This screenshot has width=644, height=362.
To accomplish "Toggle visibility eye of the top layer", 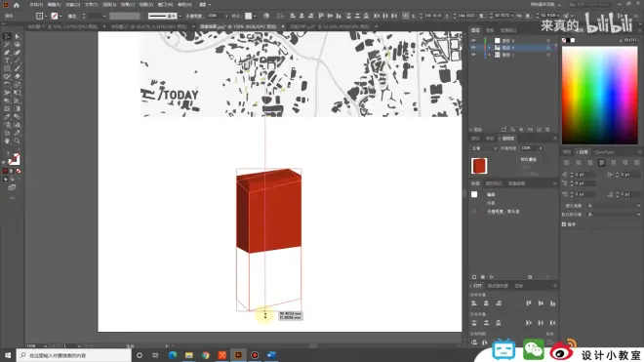I will click(x=473, y=41).
